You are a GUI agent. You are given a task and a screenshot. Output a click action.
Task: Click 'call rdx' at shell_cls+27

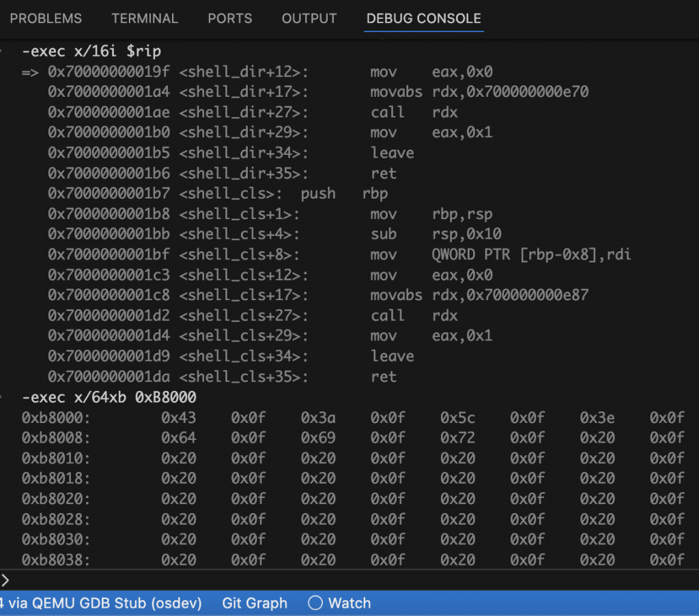(414, 315)
